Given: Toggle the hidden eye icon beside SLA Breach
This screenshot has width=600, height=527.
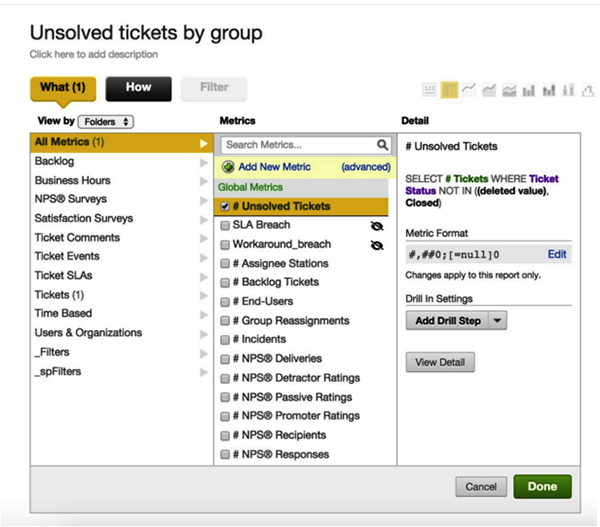Looking at the screenshot, I should point(377,226).
